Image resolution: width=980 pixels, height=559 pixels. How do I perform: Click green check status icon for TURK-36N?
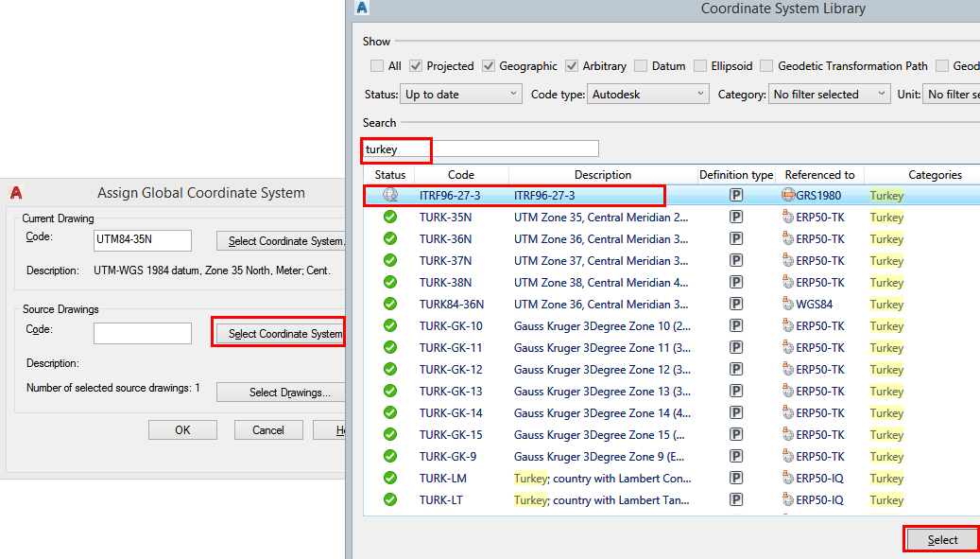390,239
